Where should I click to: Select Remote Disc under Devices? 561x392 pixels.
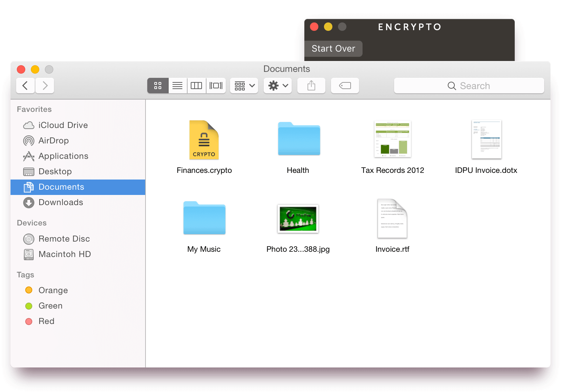tap(64, 239)
